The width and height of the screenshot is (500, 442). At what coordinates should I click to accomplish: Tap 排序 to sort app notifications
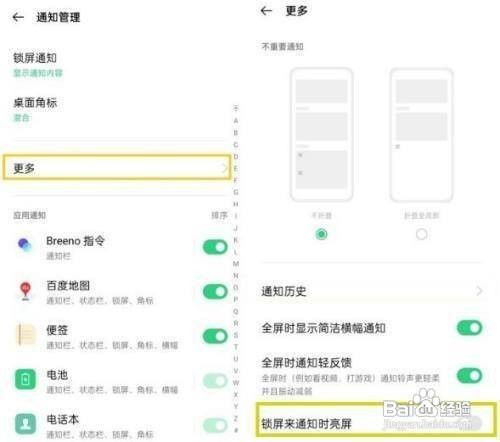coord(219,216)
